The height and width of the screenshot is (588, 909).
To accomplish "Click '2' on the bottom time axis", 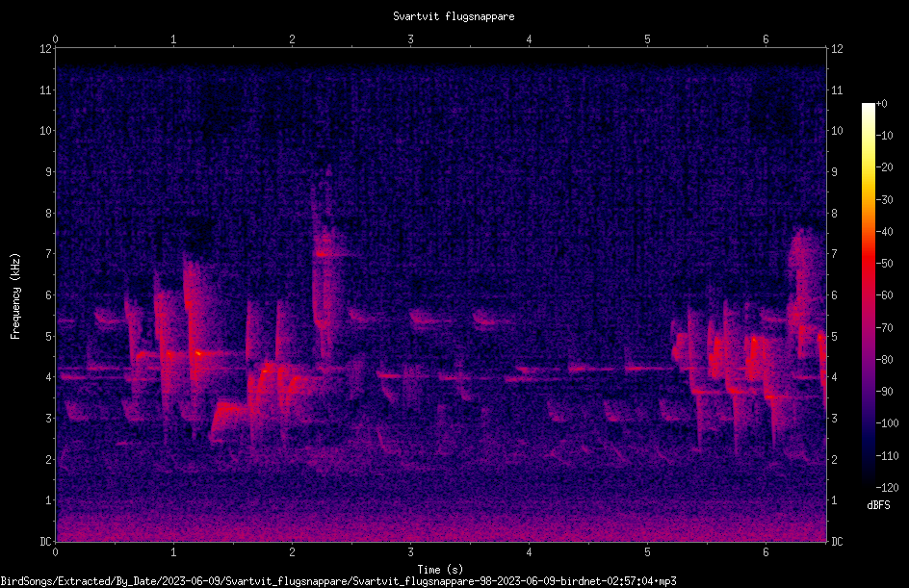I will click(292, 552).
